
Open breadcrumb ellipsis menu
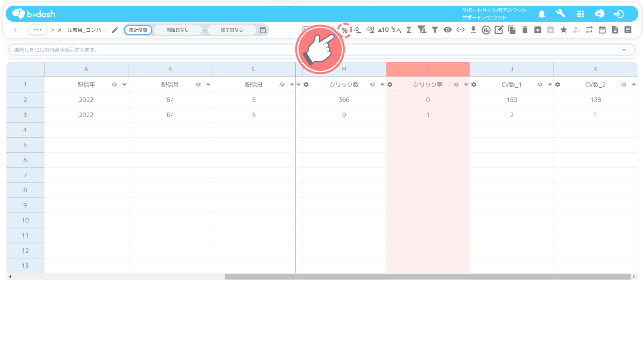[37, 30]
